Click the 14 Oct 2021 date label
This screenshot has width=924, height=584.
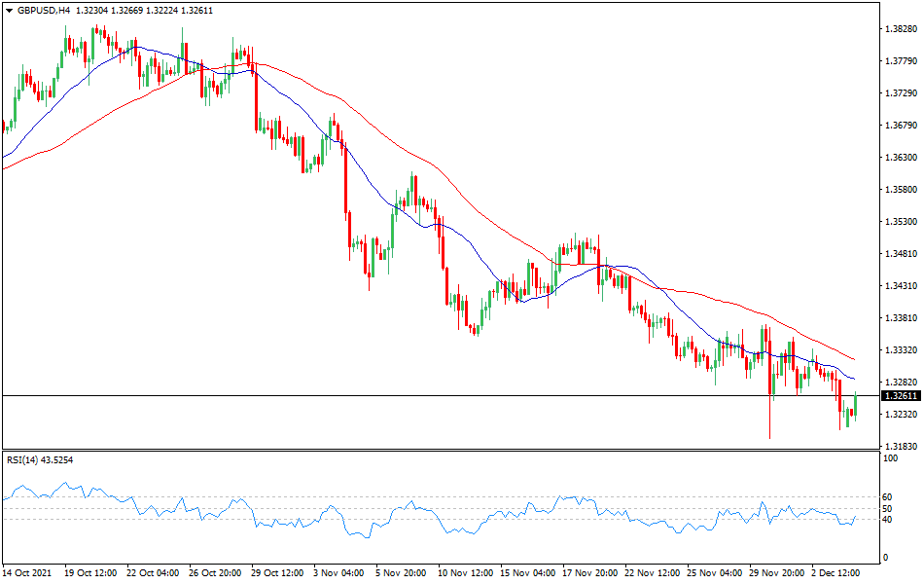tap(27, 572)
